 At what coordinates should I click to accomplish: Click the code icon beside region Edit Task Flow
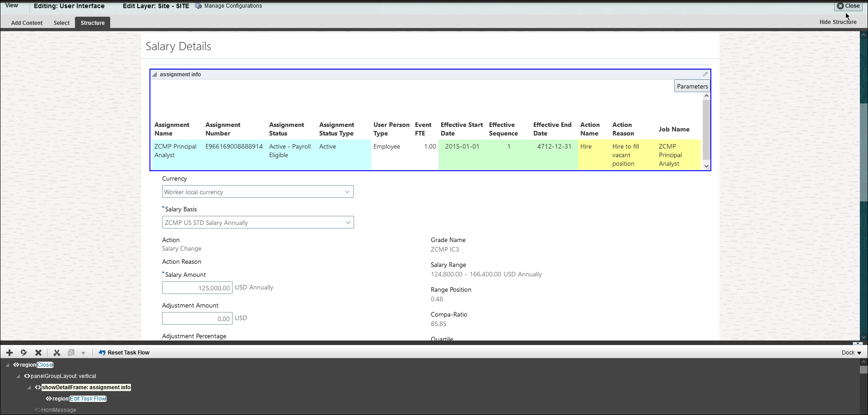[49, 399]
